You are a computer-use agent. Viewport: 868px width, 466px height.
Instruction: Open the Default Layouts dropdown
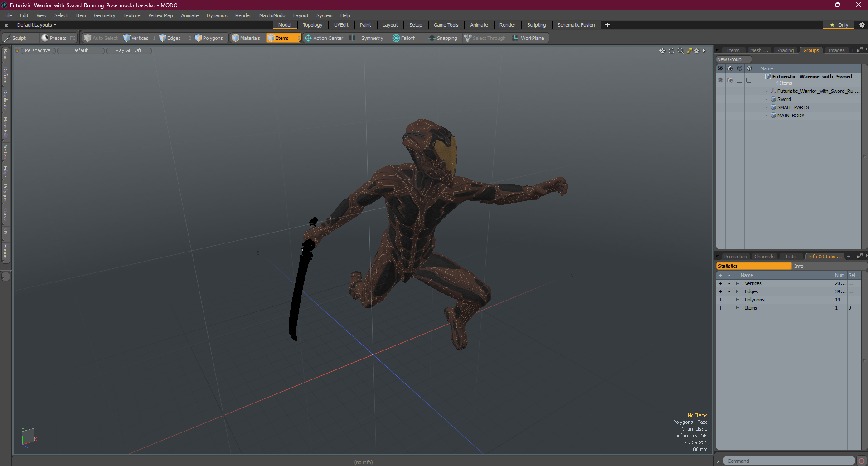coord(37,25)
